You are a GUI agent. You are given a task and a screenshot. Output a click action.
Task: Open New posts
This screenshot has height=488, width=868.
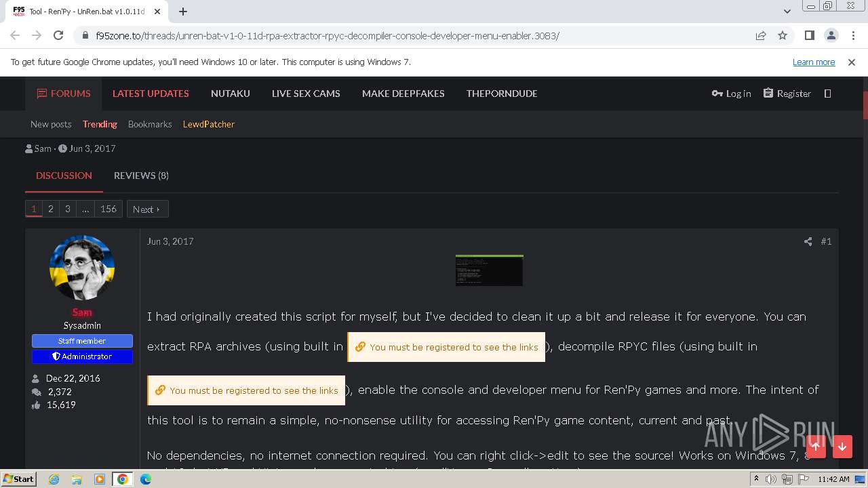coord(51,124)
